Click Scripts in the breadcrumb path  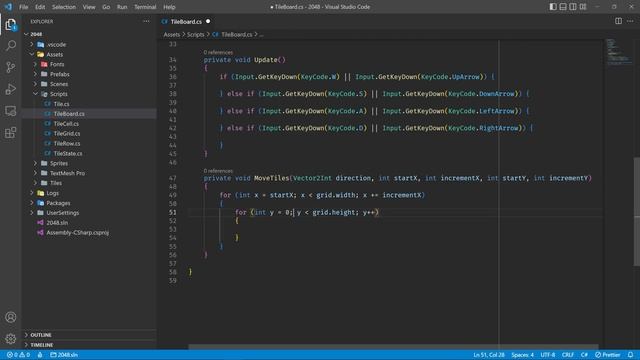pos(196,35)
